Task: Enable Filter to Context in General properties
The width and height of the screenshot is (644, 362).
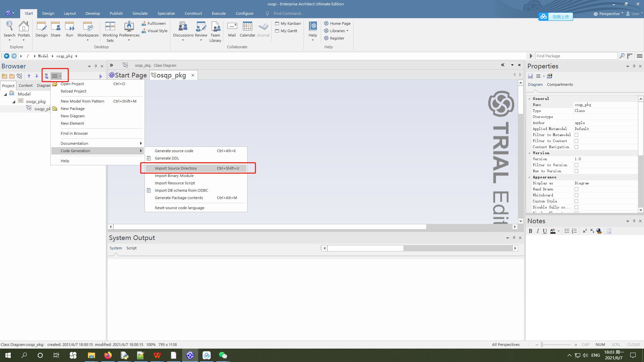Action: pos(576,141)
